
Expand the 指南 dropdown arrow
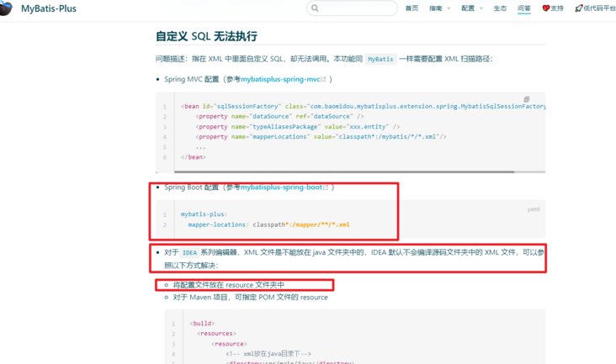tap(449, 8)
